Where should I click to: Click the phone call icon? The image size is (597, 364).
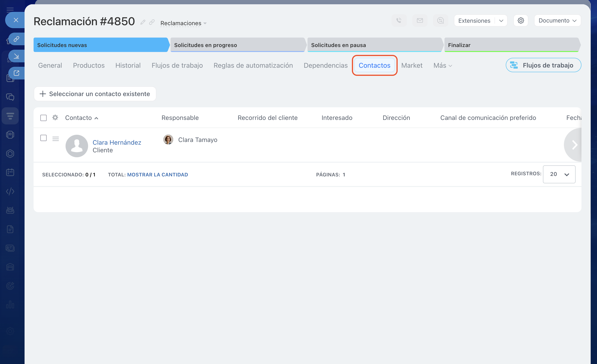399,20
